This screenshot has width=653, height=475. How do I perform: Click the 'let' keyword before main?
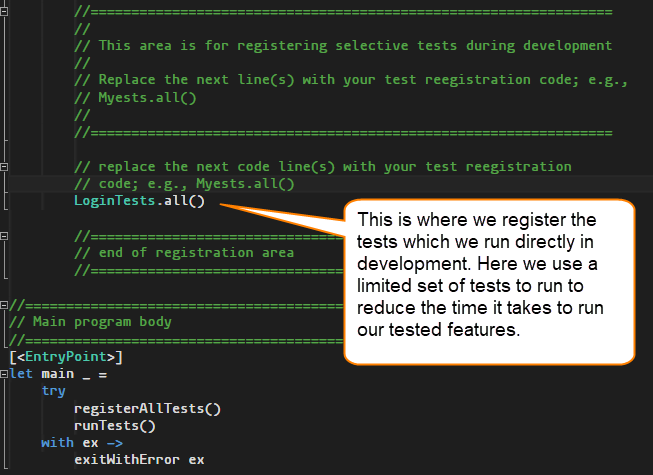point(21,374)
